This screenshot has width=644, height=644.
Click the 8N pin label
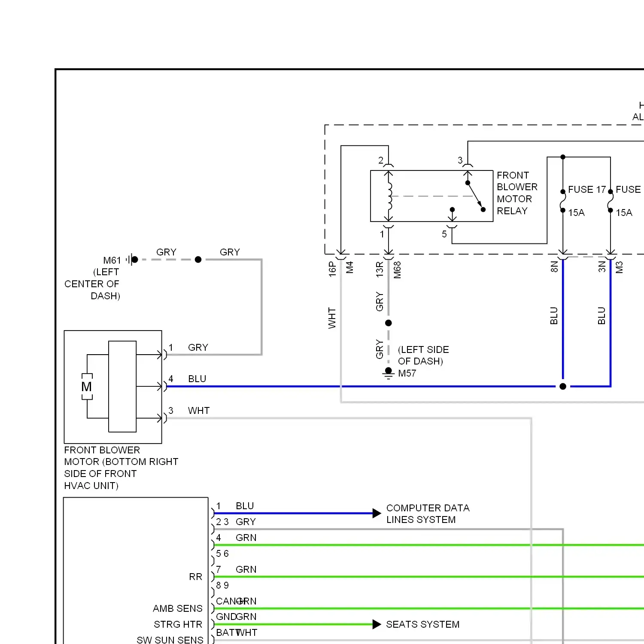[x=554, y=267]
